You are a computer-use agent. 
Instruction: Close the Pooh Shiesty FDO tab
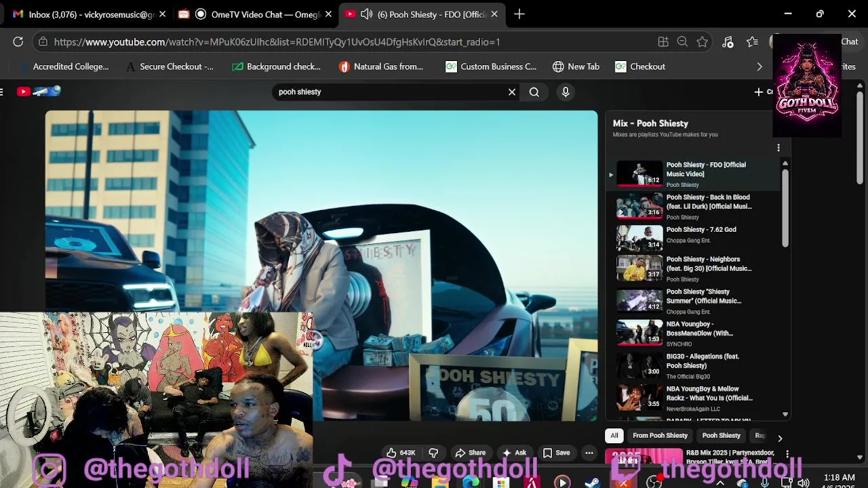click(494, 14)
